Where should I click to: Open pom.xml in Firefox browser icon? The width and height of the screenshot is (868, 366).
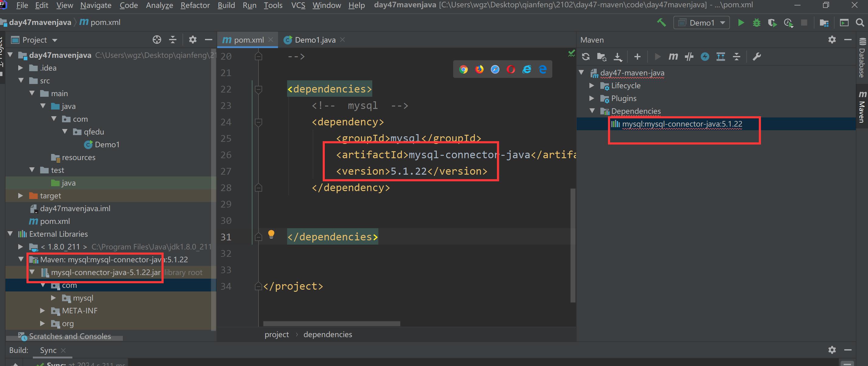(x=479, y=69)
